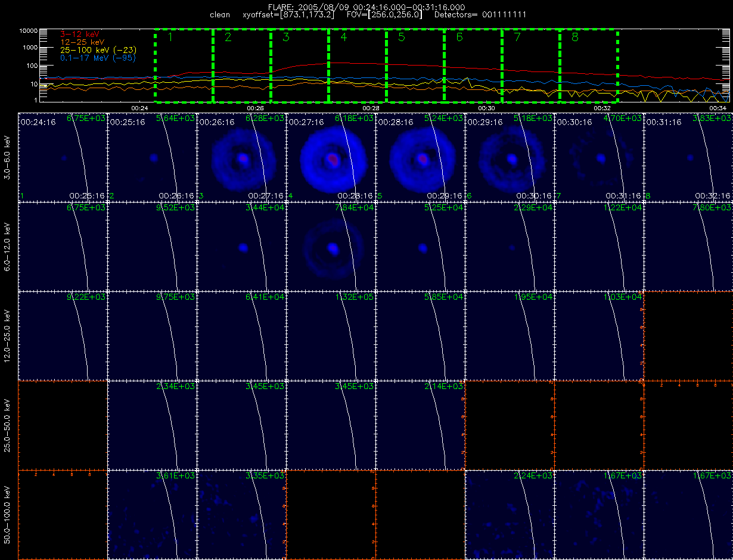Click the 7.84E+04 peak value
The width and height of the screenshot is (733, 560).
click(x=354, y=208)
